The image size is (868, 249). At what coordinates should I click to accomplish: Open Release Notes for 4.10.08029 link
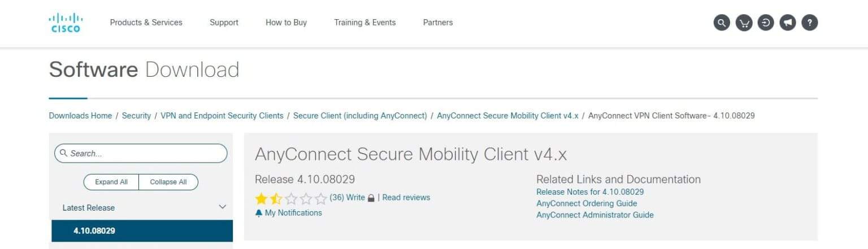[589, 192]
